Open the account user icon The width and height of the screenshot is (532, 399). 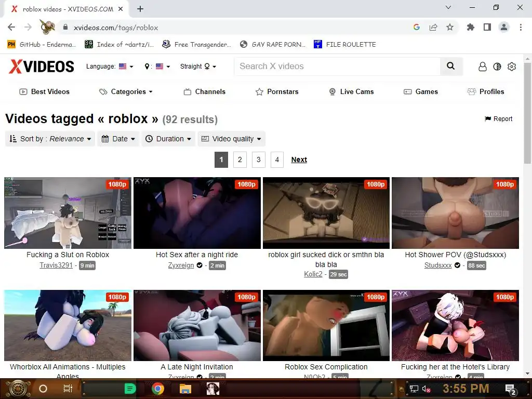[483, 66]
